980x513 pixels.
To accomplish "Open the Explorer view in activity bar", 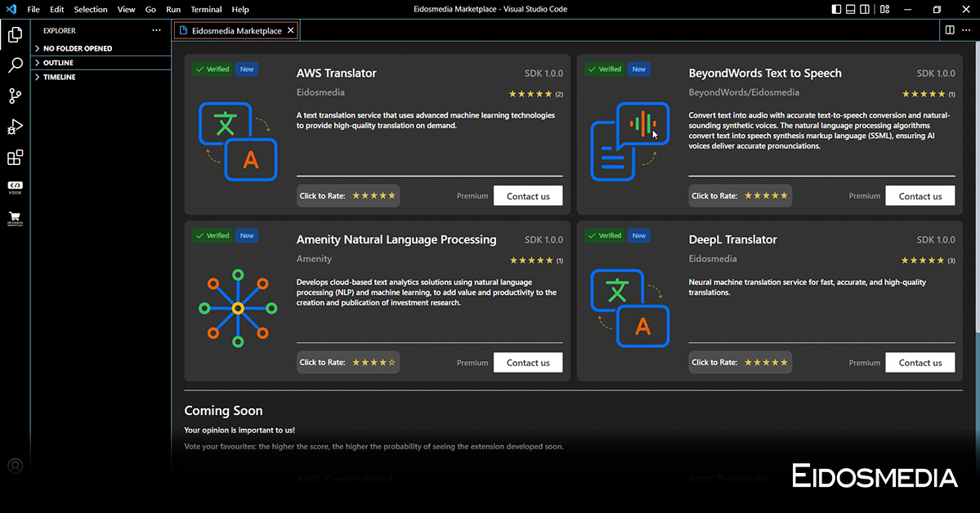I will (15, 35).
